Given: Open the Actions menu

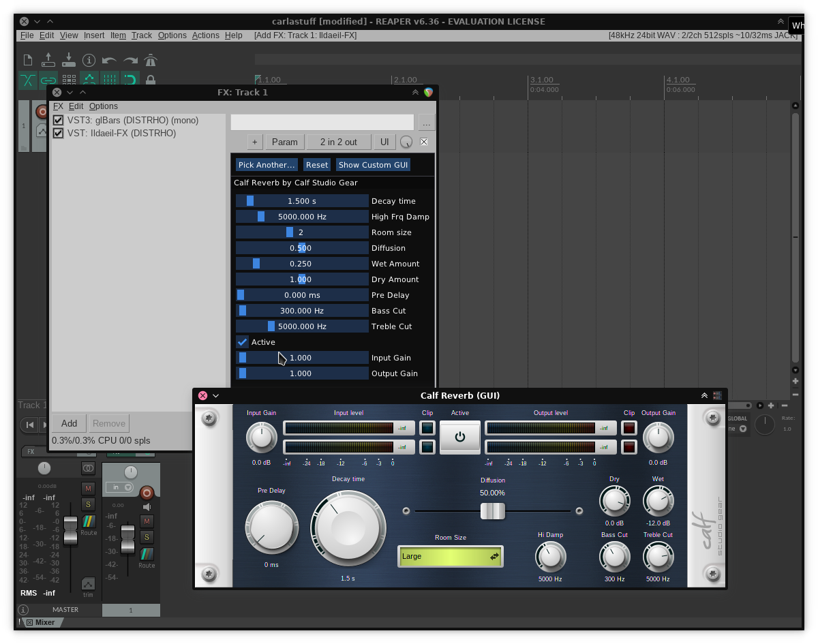Looking at the screenshot, I should (206, 35).
